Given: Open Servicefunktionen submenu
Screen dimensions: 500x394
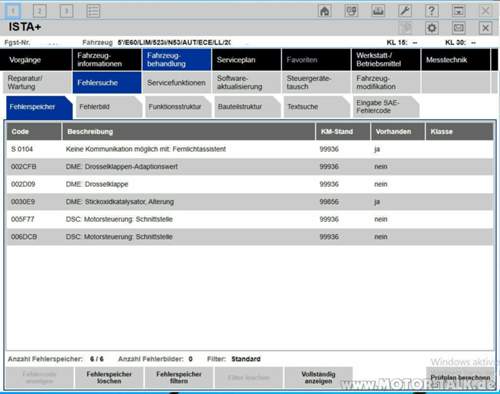Looking at the screenshot, I should click(177, 82).
